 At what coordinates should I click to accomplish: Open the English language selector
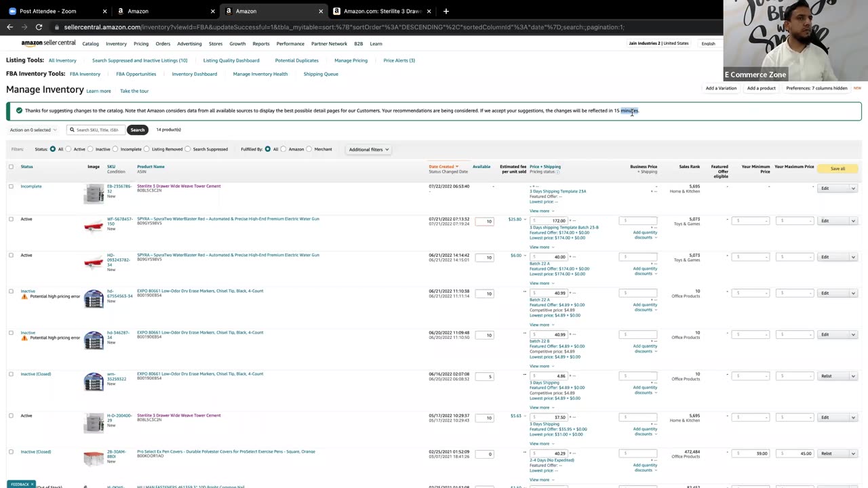(x=708, y=43)
